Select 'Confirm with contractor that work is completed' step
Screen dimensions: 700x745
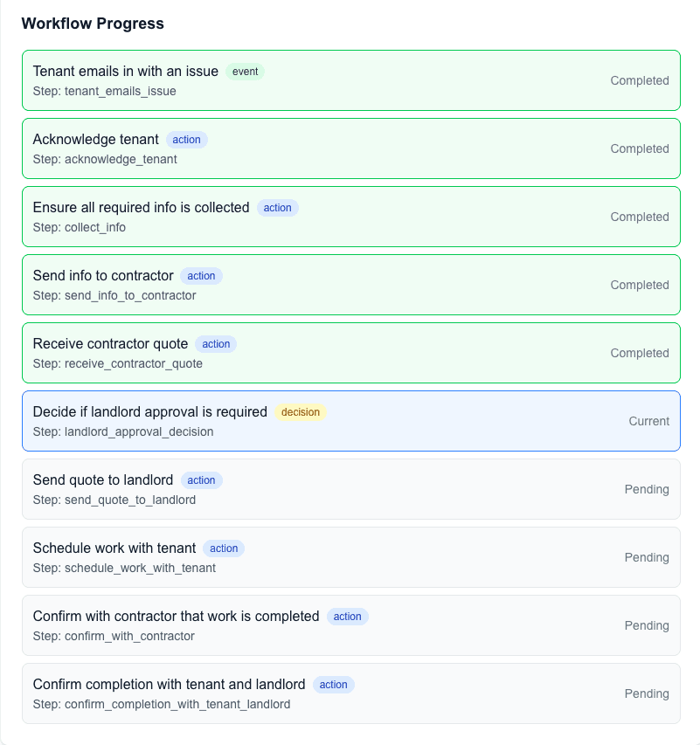tap(176, 617)
